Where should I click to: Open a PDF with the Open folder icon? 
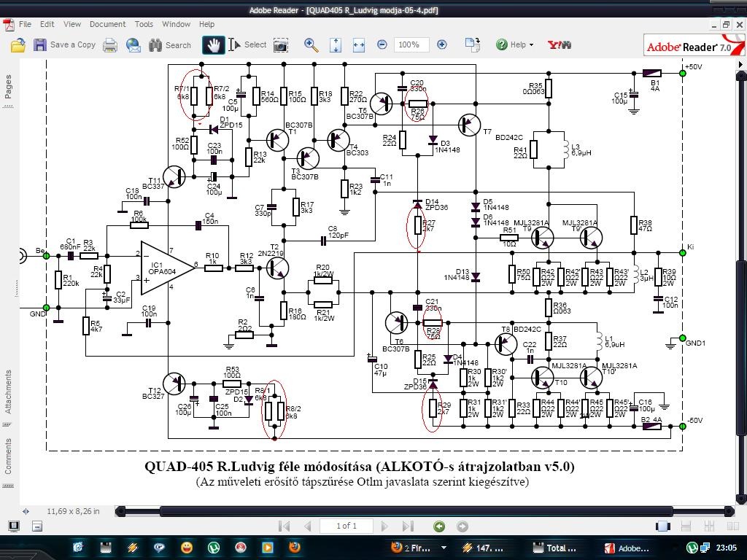(x=18, y=44)
